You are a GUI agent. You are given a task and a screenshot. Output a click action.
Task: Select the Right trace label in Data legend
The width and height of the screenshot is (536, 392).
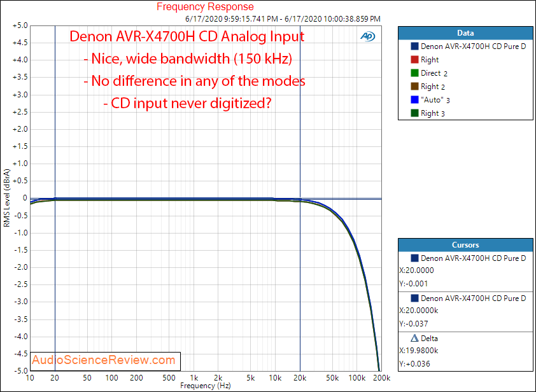pyautogui.click(x=430, y=60)
